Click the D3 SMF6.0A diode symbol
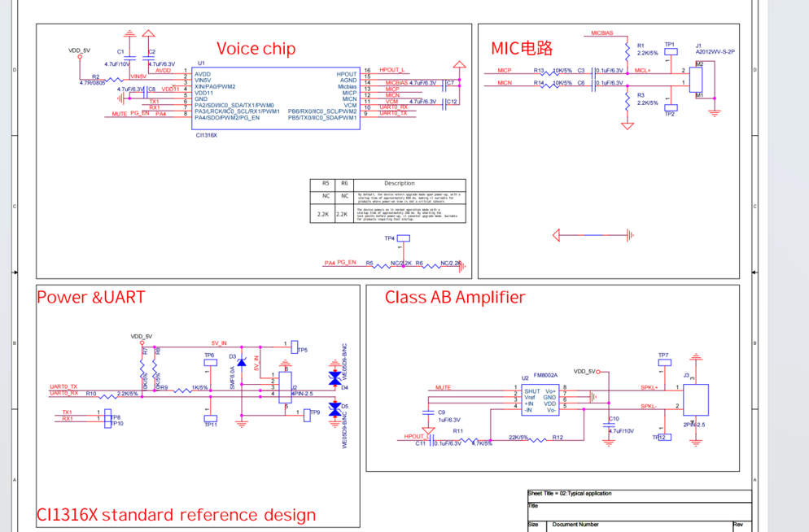 241,361
